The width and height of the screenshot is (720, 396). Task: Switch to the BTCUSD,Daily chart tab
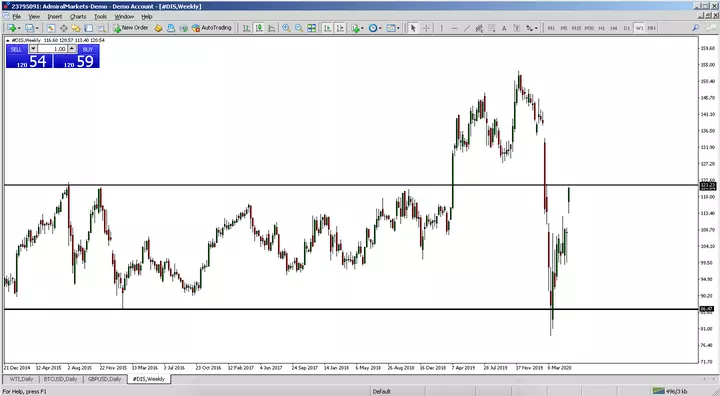(x=60, y=379)
